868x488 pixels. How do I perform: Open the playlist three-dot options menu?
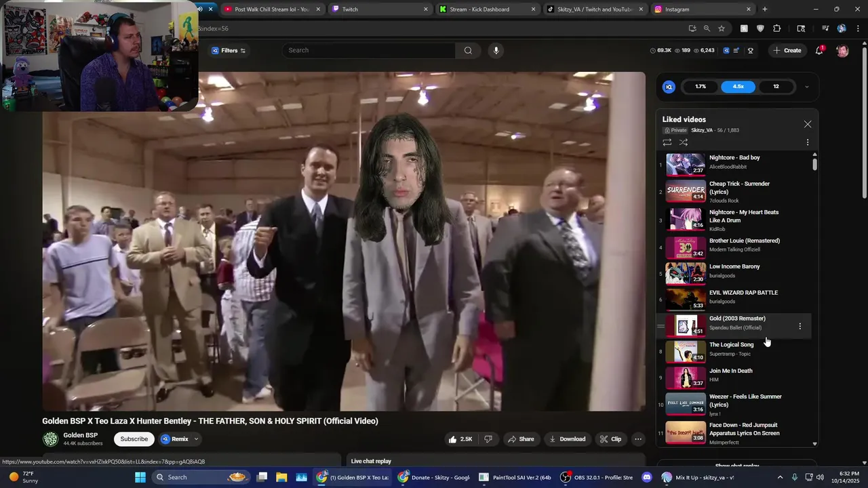point(807,142)
